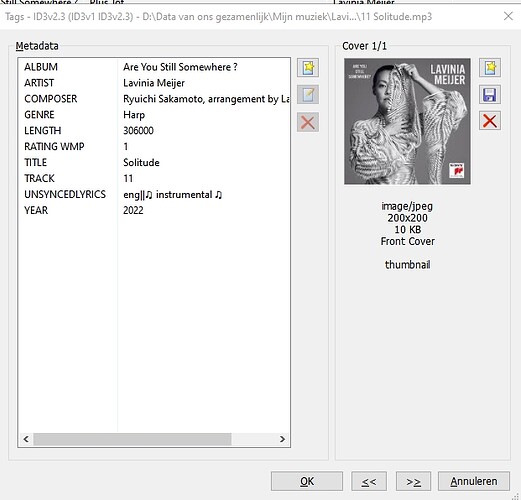Delete the selected metadata field
This screenshot has width=521, height=500.
(308, 122)
